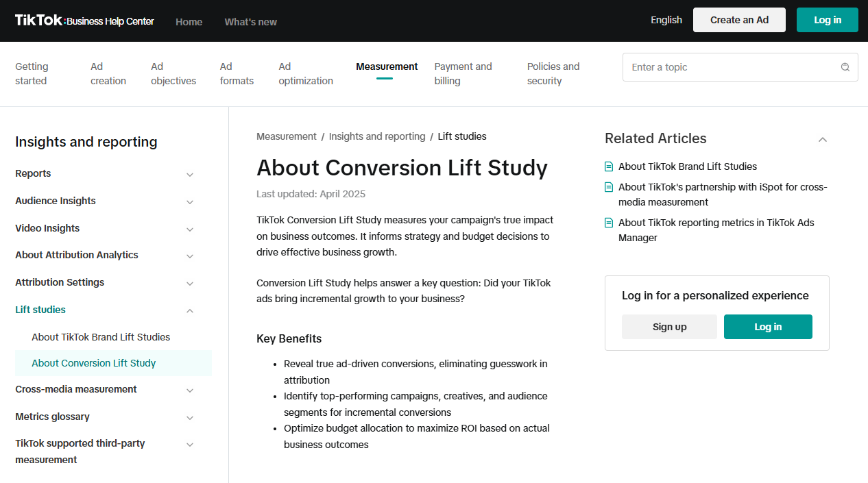Open the Ad optimization tab

(x=306, y=74)
